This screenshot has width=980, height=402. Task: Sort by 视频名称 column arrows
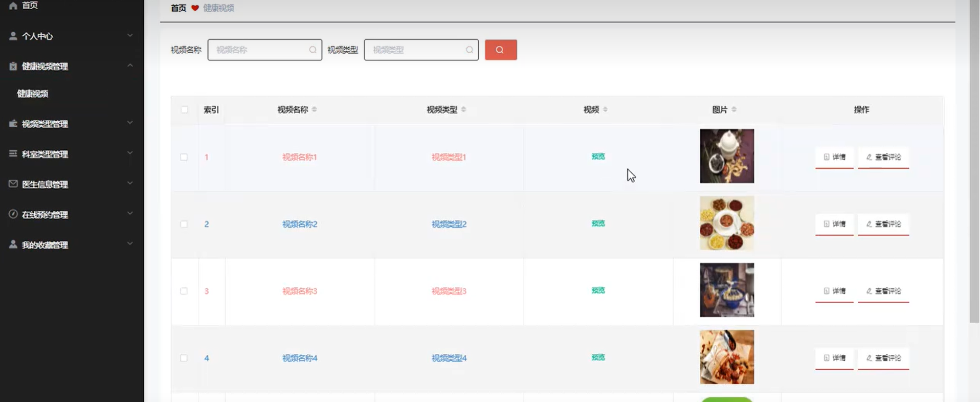pyautogui.click(x=314, y=109)
